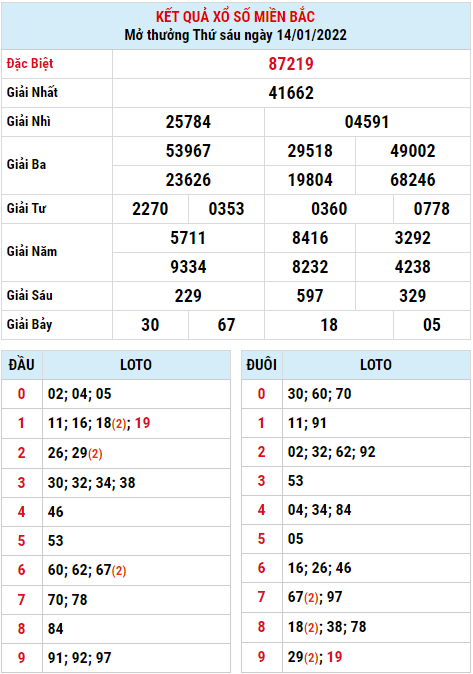Click the 'Giải Sáu' label
Viewport: 473px width, 674px height.
pos(30,295)
